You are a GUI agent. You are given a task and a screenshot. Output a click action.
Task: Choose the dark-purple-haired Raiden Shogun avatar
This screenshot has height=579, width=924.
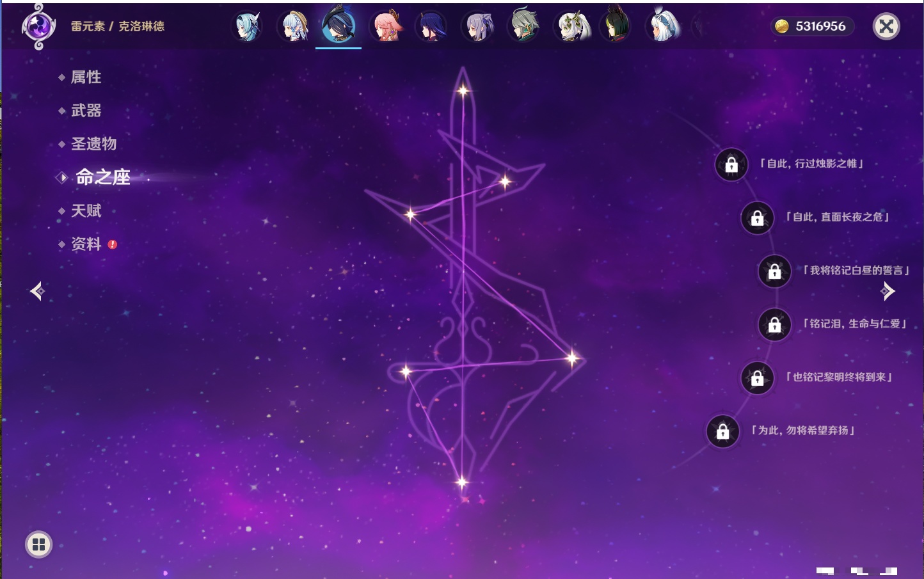tap(431, 26)
